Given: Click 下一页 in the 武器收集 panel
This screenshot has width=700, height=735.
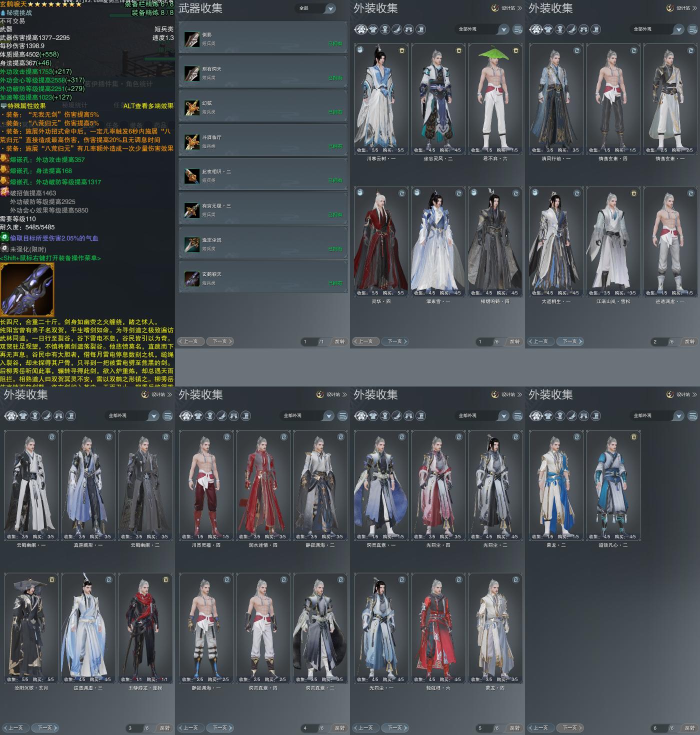Looking at the screenshot, I should (220, 341).
